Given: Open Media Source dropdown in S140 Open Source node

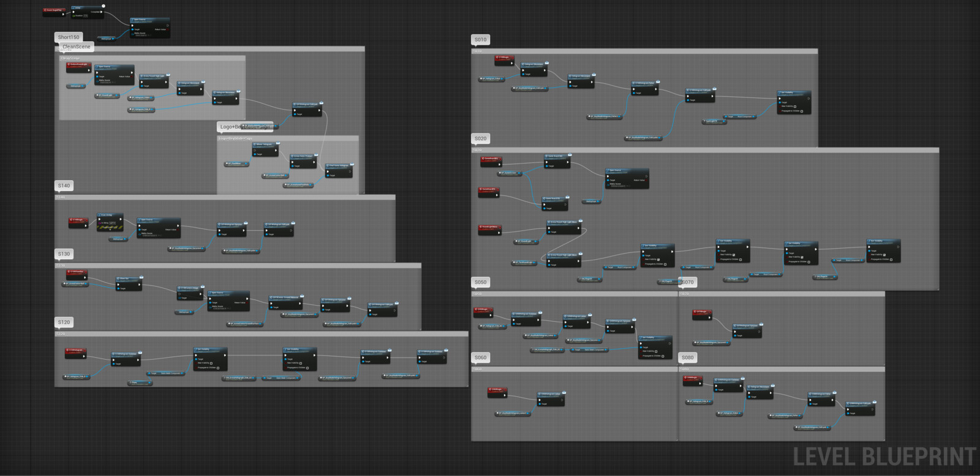Looking at the screenshot, I should point(149,235).
